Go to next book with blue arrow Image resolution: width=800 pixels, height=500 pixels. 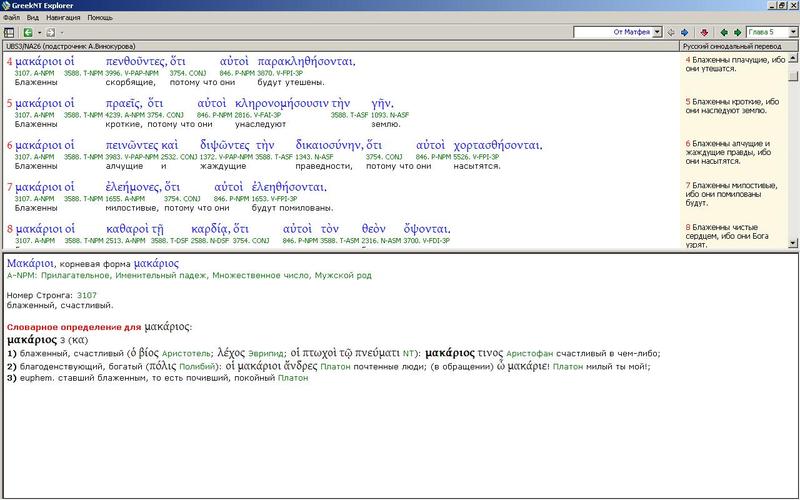(685, 33)
